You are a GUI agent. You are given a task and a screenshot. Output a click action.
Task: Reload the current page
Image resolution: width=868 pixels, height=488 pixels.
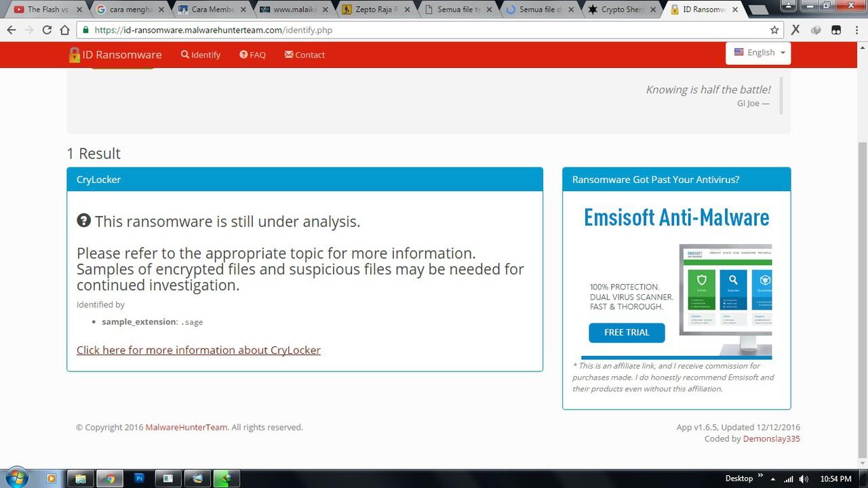tap(47, 30)
